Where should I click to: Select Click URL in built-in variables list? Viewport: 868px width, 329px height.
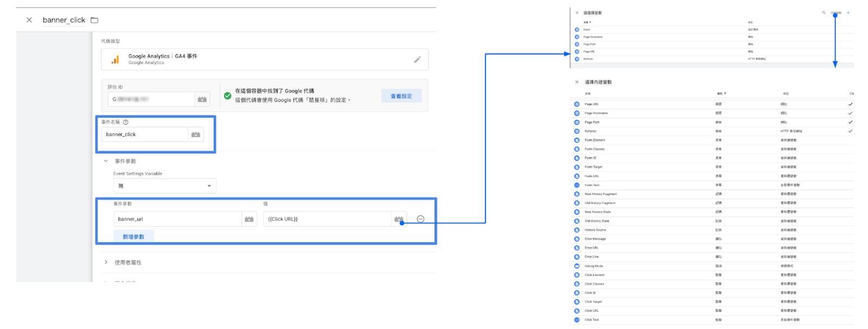coord(592,311)
